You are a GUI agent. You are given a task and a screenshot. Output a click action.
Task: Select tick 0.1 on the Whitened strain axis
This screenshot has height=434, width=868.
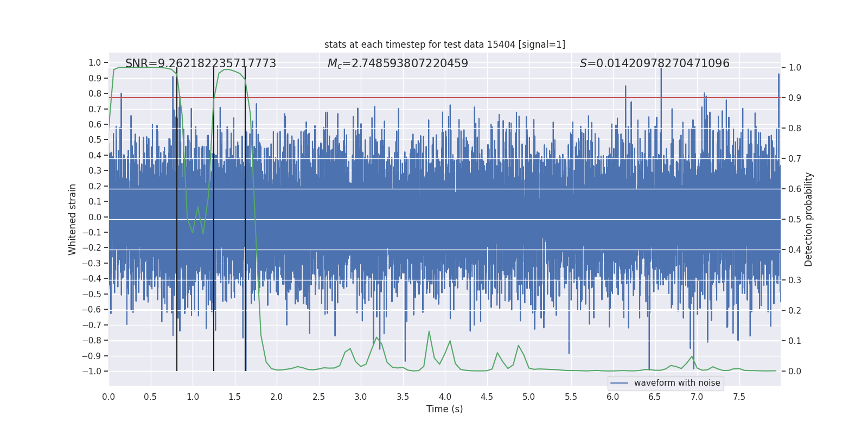(x=95, y=202)
